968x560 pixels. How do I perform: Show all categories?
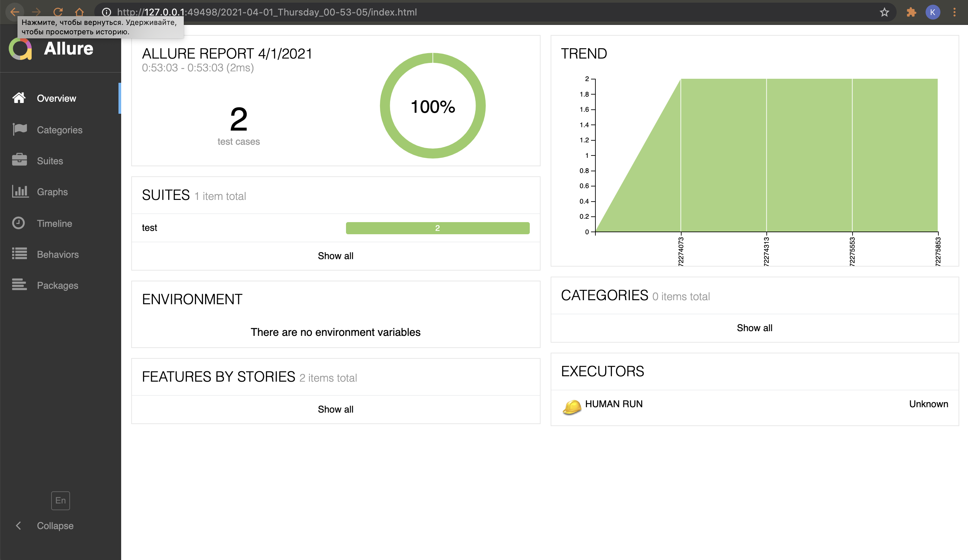(754, 328)
